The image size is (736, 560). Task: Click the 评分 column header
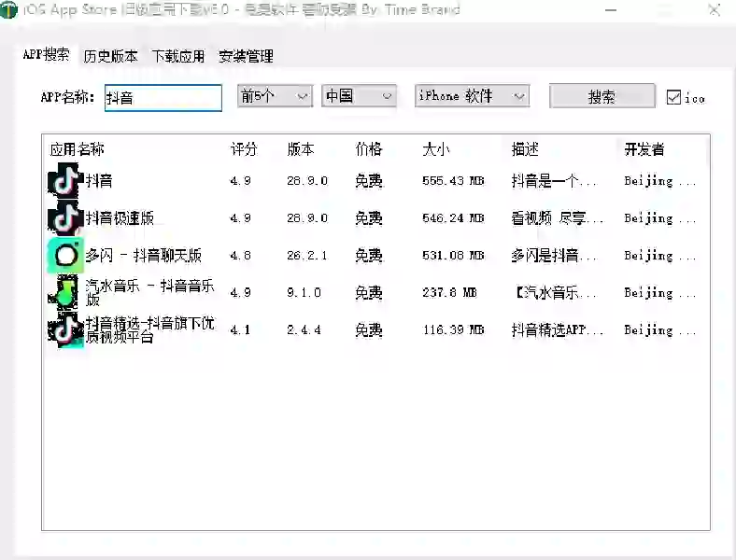[x=244, y=149]
